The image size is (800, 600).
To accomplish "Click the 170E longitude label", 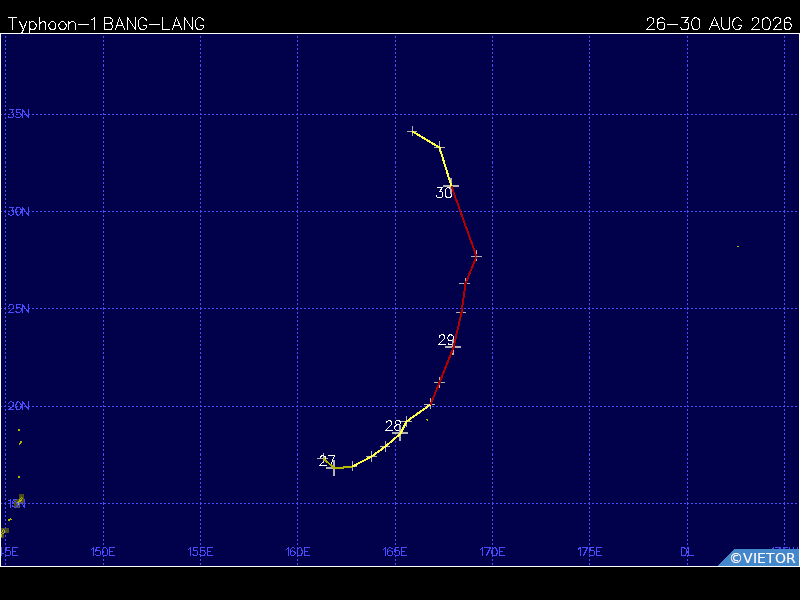I will tap(492, 552).
